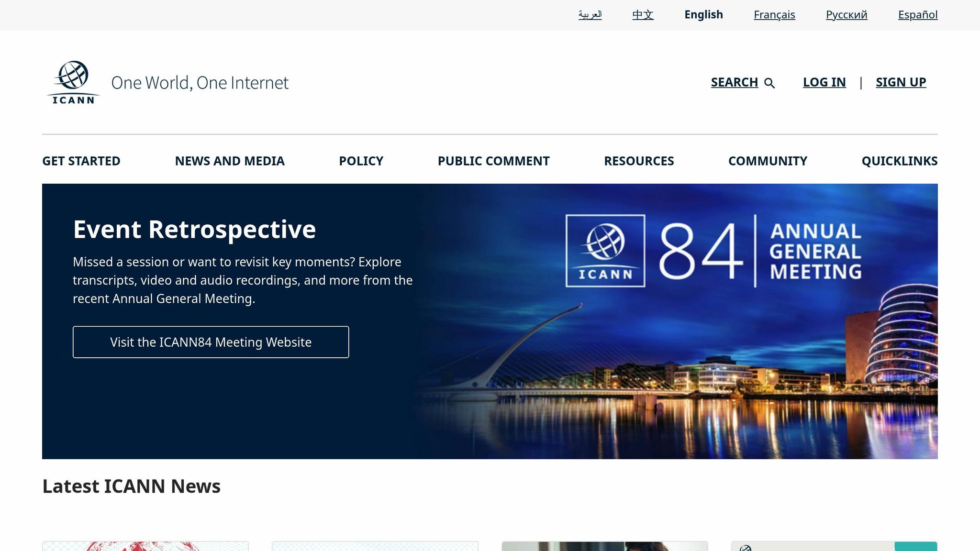The image size is (980, 551).
Task: Open the PUBLIC COMMENT section
Action: [493, 161]
